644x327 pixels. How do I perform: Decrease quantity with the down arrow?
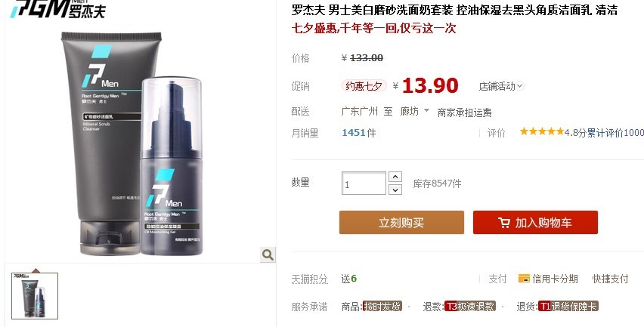(395, 190)
